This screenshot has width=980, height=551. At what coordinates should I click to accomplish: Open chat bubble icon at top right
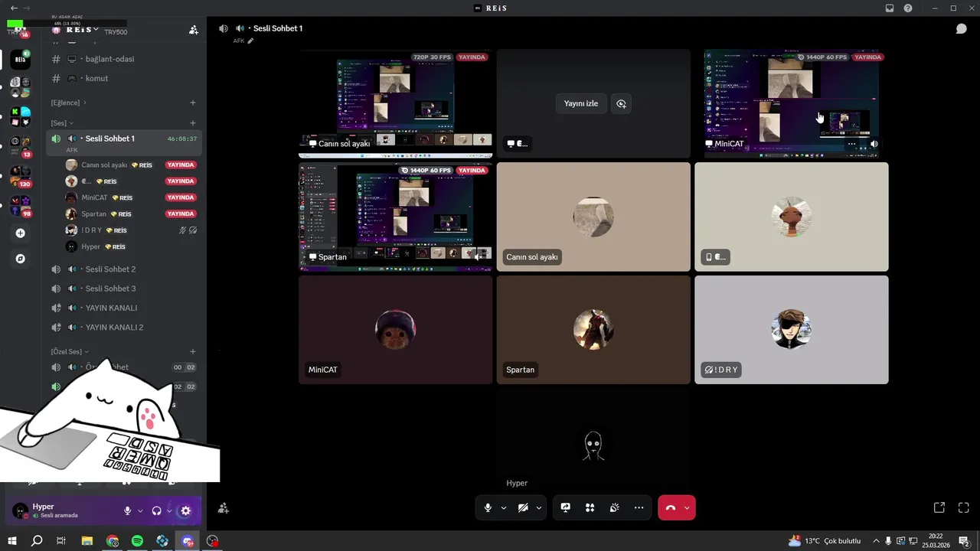(961, 28)
